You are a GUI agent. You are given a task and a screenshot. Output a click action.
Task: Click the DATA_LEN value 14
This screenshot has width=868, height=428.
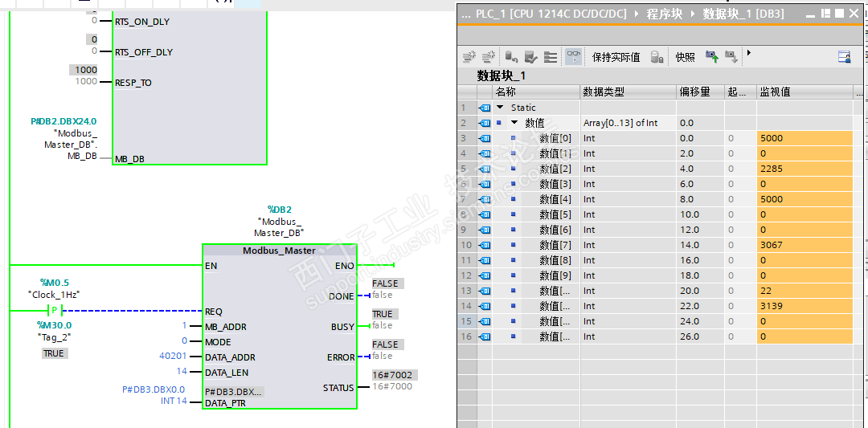tap(182, 372)
